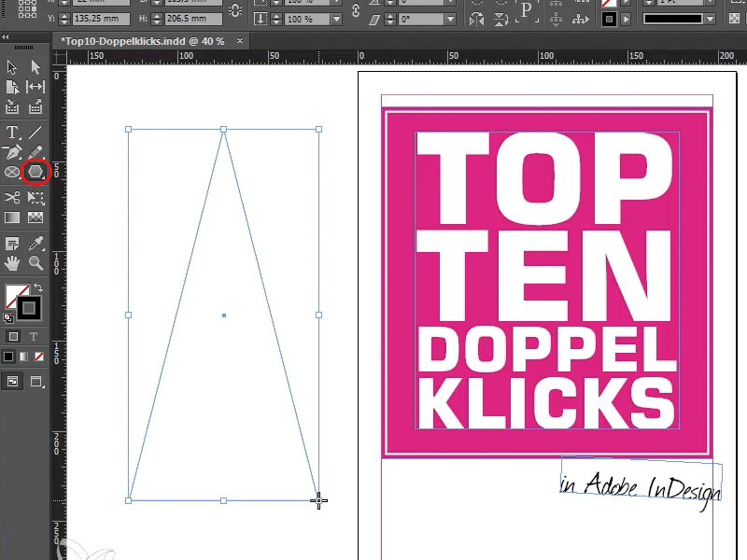Toggle constrain proportions for scaling link
747x560 pixels.
pos(356,10)
